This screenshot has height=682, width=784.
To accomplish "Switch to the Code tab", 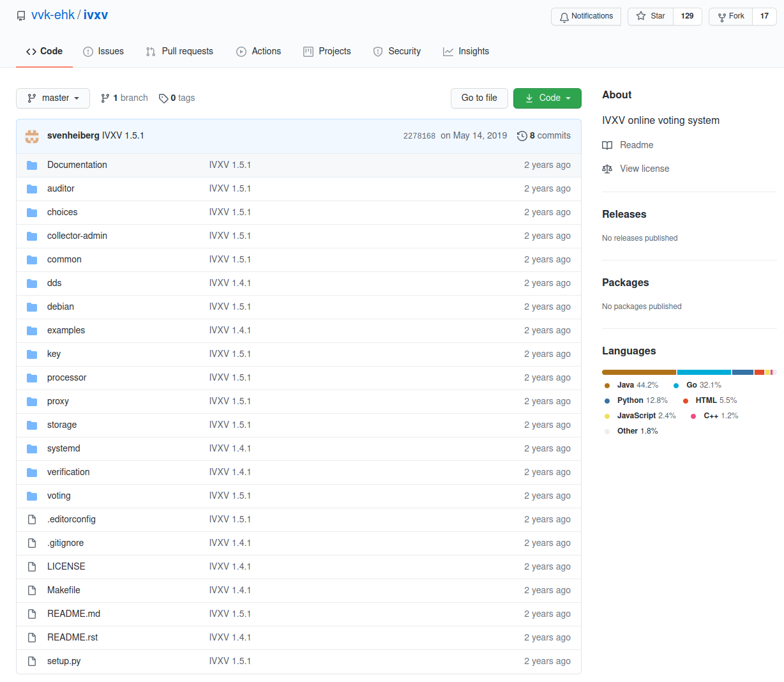I will point(44,52).
